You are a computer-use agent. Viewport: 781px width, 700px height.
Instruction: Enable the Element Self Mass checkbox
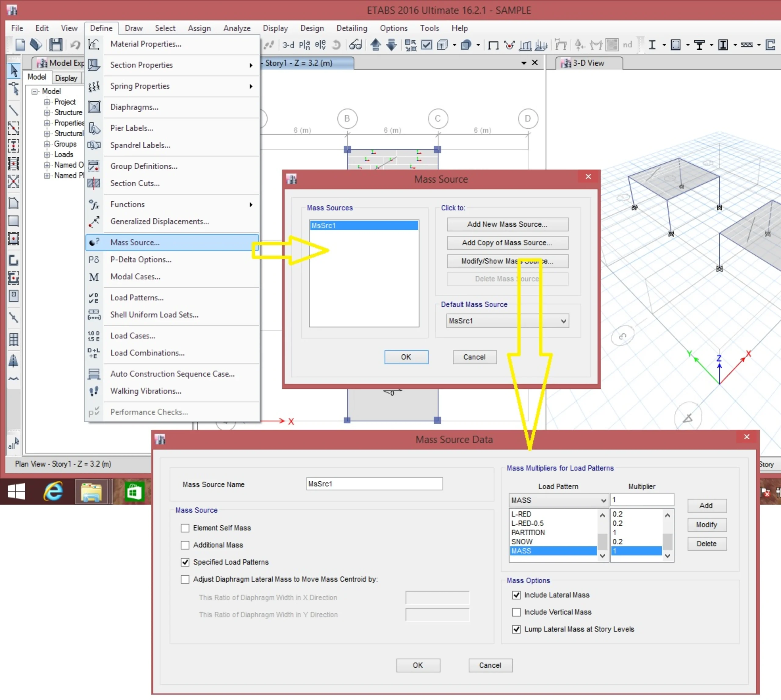point(185,528)
